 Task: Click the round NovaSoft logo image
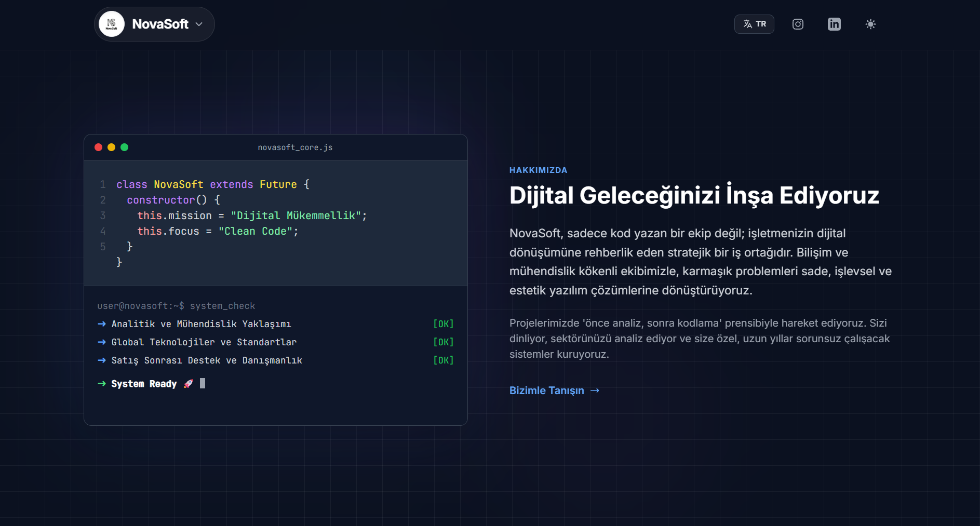pos(112,24)
